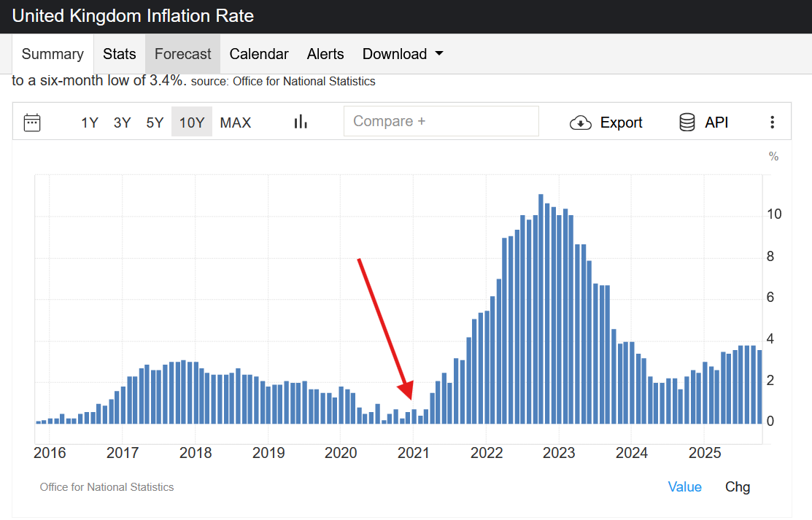Image resolution: width=812 pixels, height=520 pixels.
Task: Select the 1Y time range
Action: click(90, 123)
